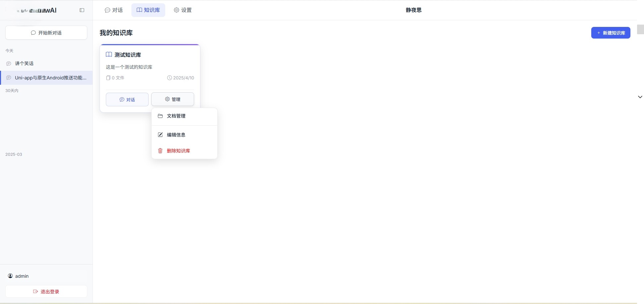Click the logout icon beside 退出登录
Viewport: 644px width, 304px height.
pos(36,291)
